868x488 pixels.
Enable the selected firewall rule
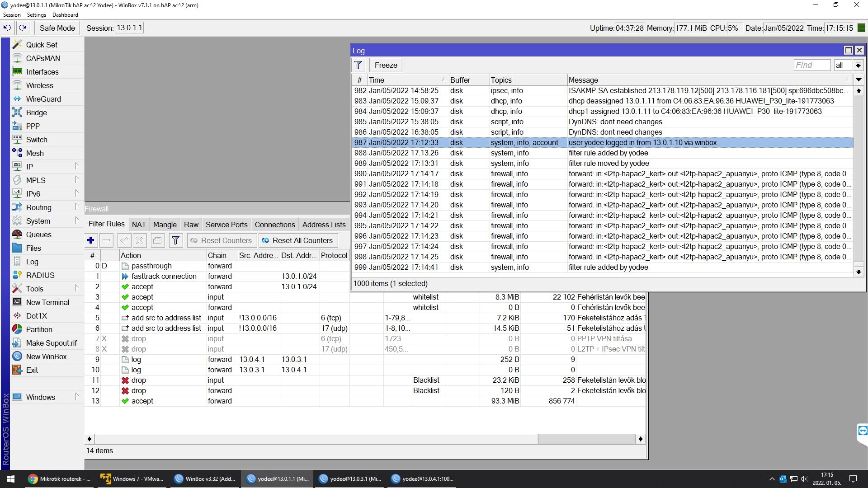[x=124, y=240]
